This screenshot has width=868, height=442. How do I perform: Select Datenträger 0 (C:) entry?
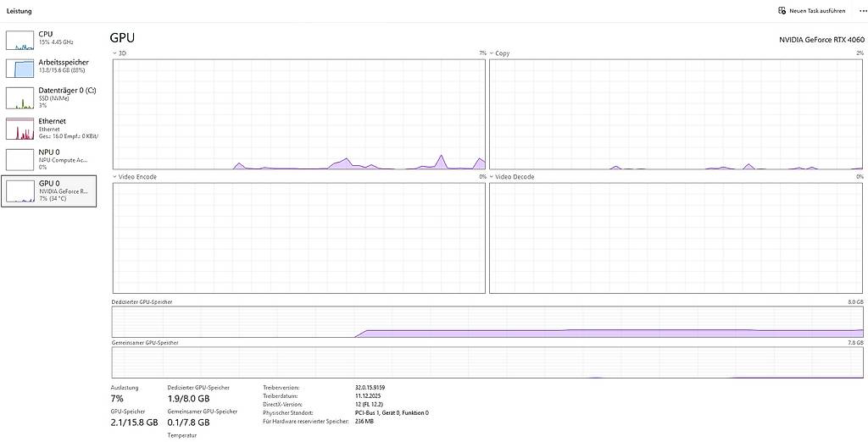tap(48, 97)
